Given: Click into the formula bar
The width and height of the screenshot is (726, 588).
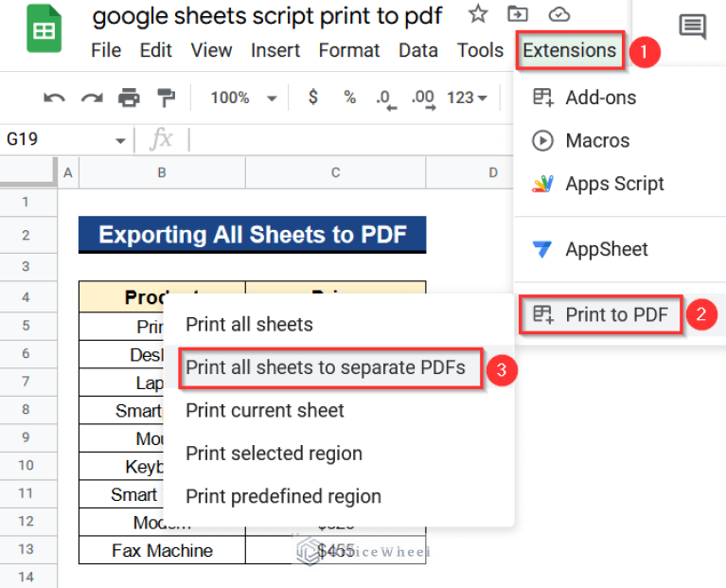Looking at the screenshot, I should [x=349, y=139].
